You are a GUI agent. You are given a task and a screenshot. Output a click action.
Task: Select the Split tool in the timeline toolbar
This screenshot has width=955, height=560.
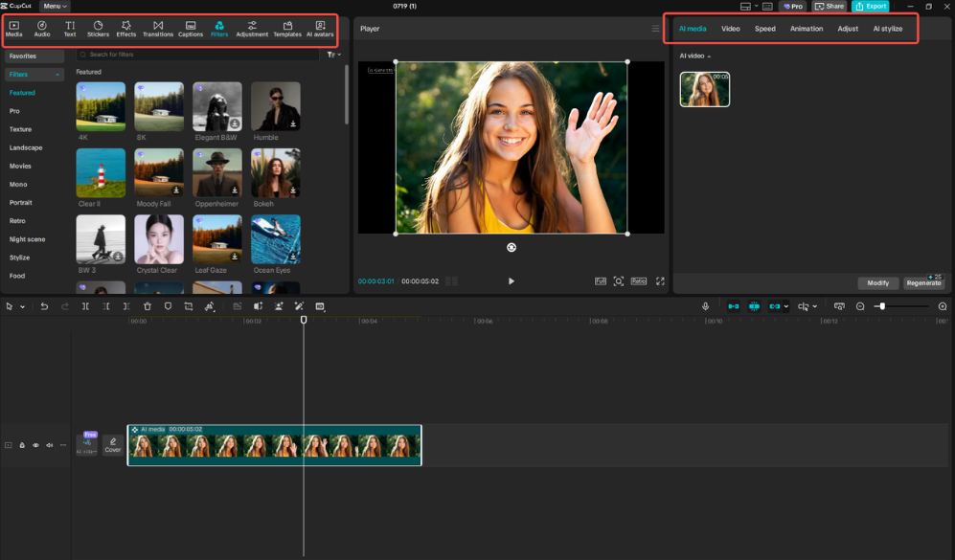pos(85,306)
